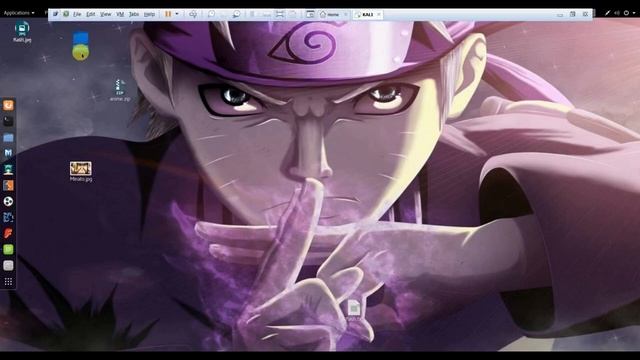Select the blue and yellow desktop icon
The image size is (640, 360).
pyautogui.click(x=80, y=47)
